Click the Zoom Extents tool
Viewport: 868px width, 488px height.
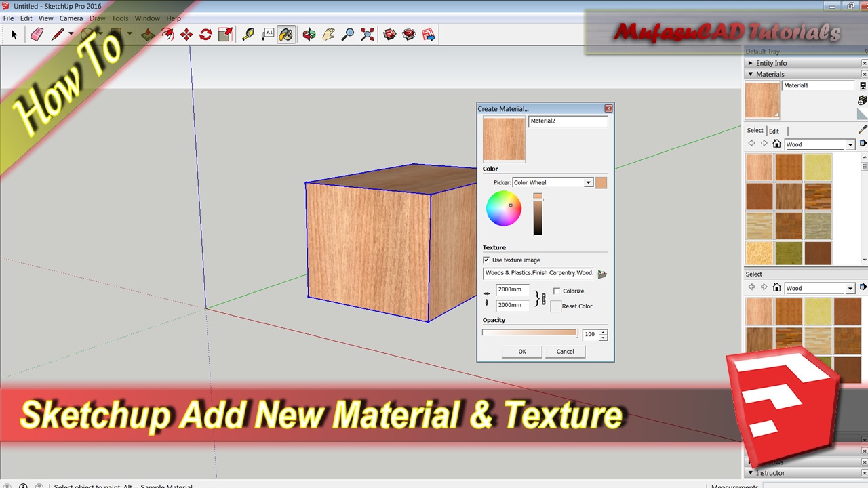click(x=367, y=35)
